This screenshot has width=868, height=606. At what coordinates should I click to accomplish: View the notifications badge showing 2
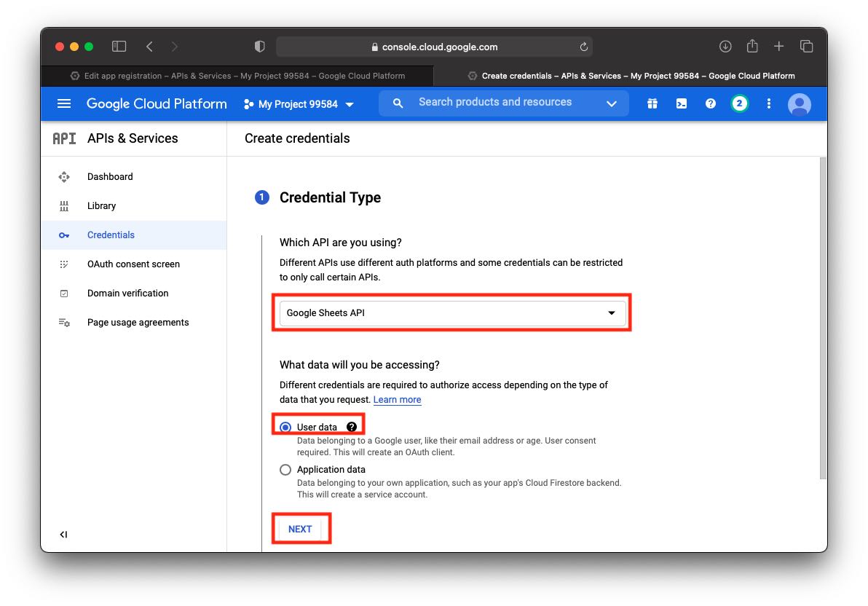[739, 103]
